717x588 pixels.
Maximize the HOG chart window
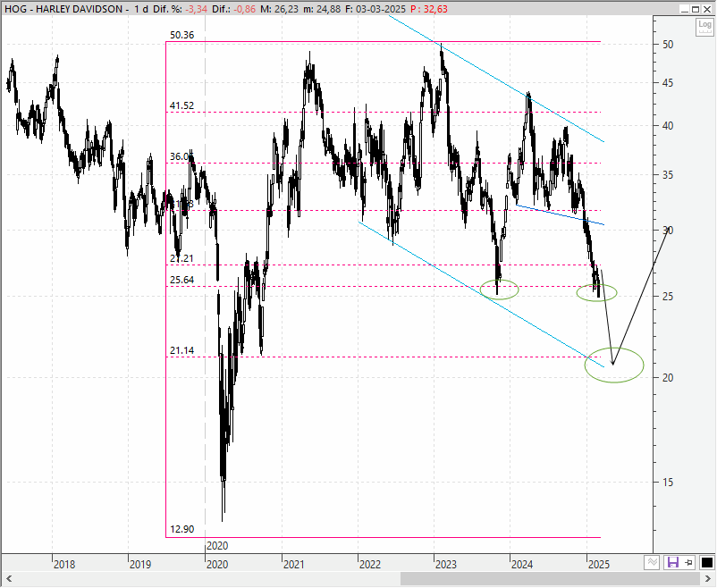695,9
